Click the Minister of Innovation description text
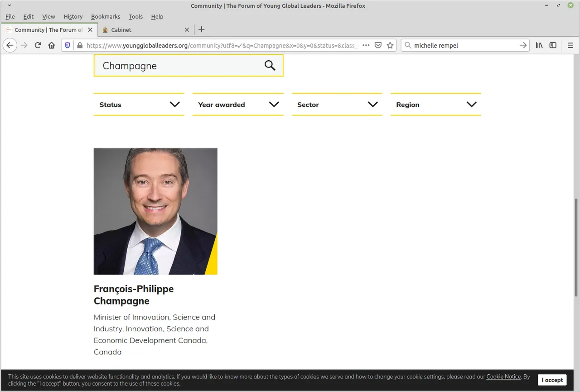The height and width of the screenshot is (392, 580). pyautogui.click(x=155, y=334)
